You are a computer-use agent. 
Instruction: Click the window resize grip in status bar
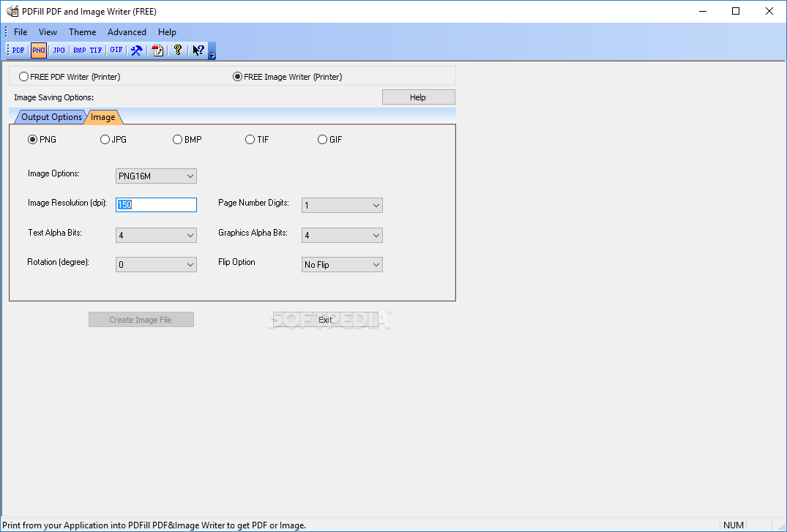click(782, 527)
